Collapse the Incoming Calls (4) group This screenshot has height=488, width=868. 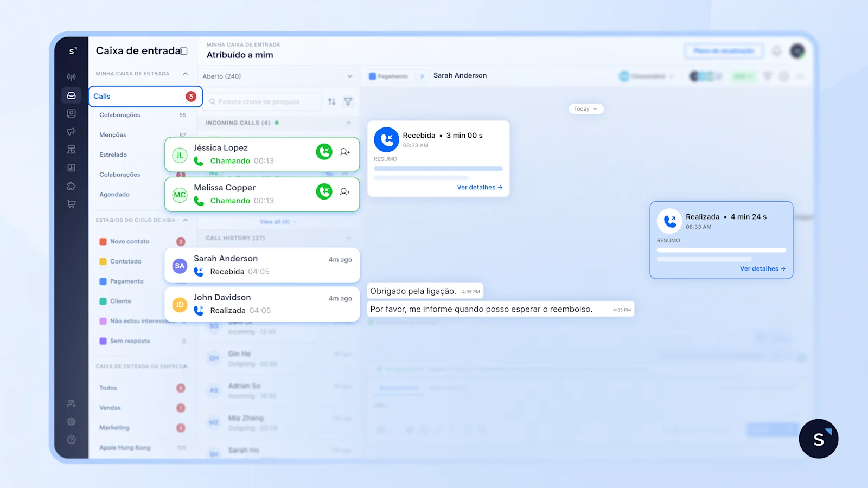click(x=348, y=123)
